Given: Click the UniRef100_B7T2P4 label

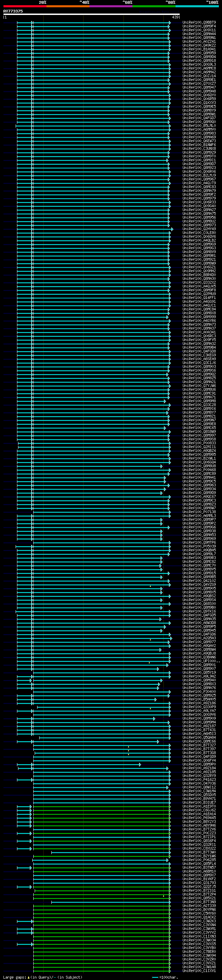Looking at the screenshot, I should 199,894.
